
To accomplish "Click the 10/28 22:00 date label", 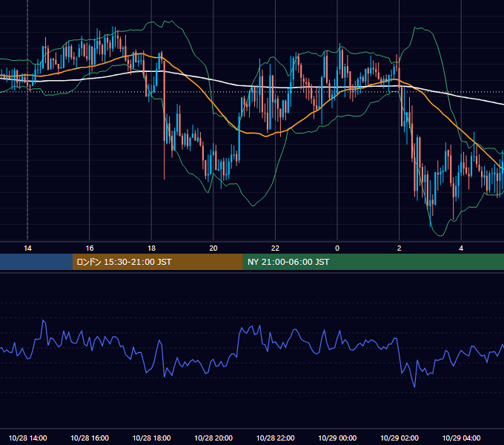I will (275, 438).
